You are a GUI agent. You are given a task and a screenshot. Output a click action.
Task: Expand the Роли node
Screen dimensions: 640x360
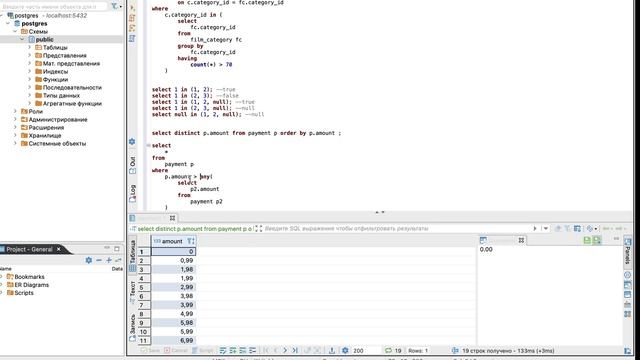(x=16, y=111)
